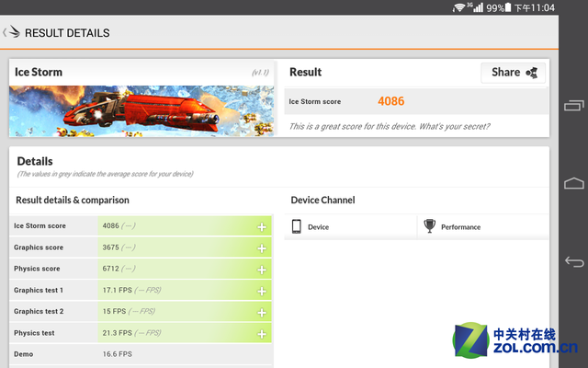
Task: Tap the 'great score for this device' message
Action: [389, 127]
